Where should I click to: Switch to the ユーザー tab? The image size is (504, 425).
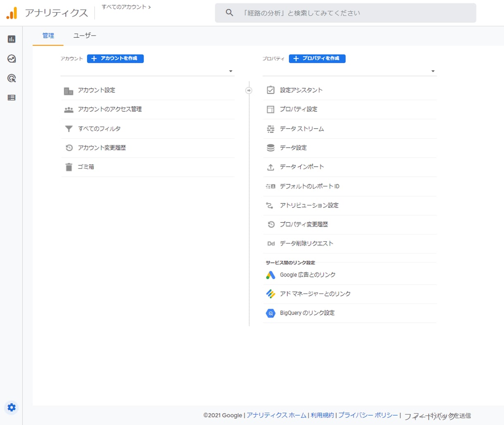[85, 36]
